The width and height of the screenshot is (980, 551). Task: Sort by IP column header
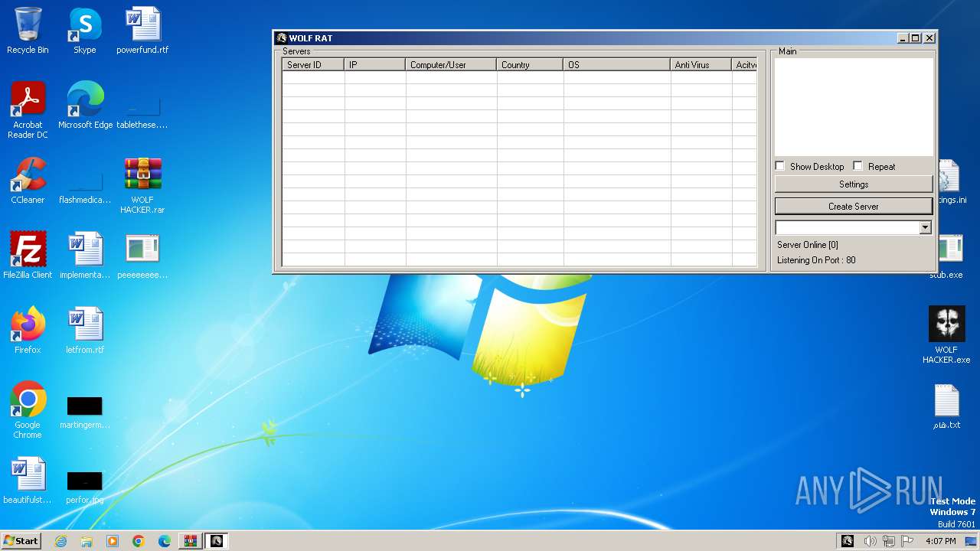pyautogui.click(x=375, y=65)
